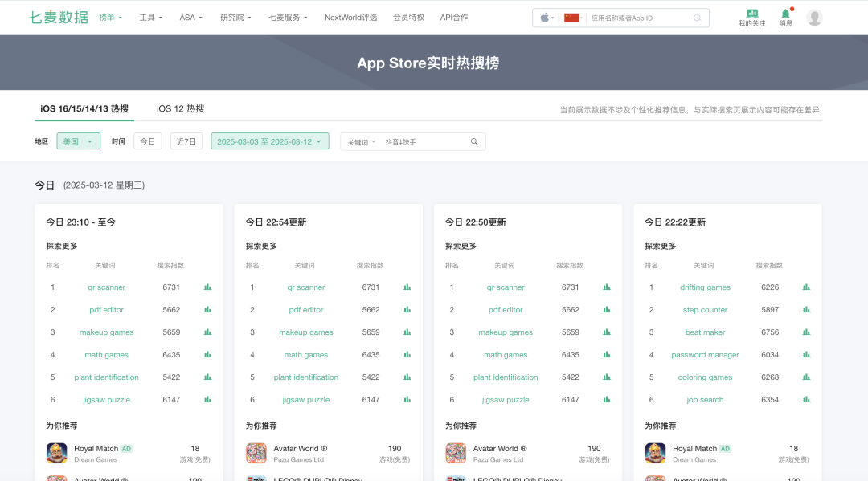Viewport: 868px width, 481px height.
Task: Open trend chart for pdf editor in 22:50 card
Action: click(607, 310)
